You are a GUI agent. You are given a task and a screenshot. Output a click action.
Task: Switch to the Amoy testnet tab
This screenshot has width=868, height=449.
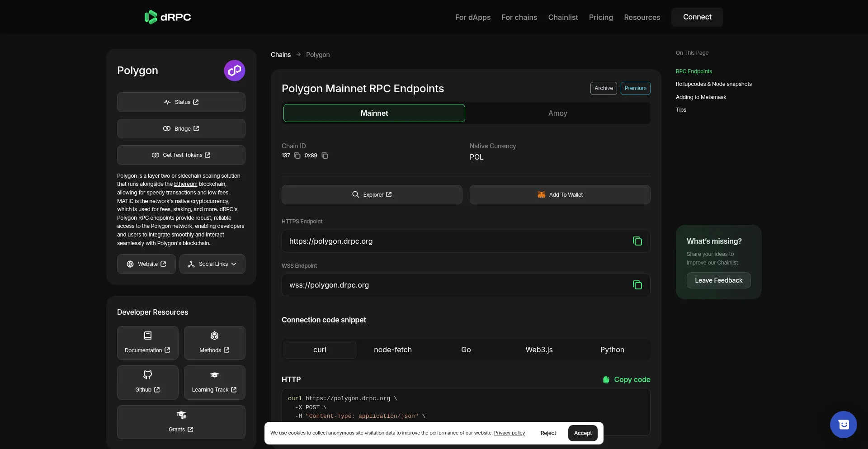click(x=558, y=113)
